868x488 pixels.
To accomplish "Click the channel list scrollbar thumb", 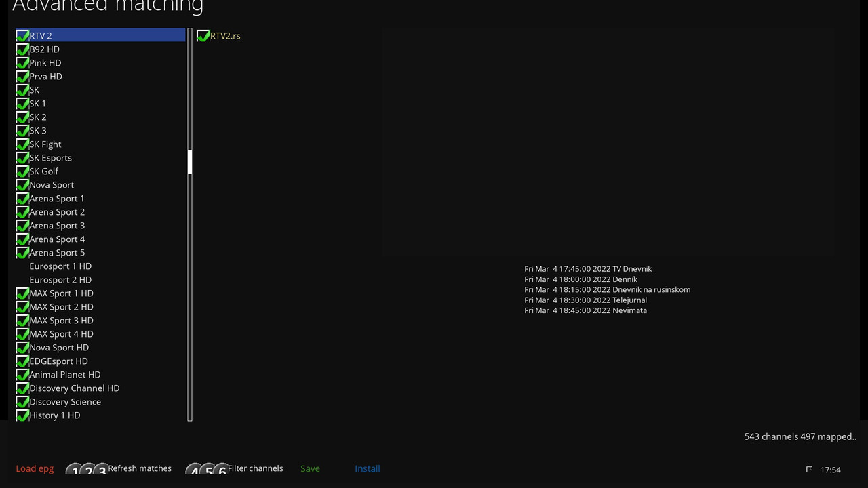I will [x=190, y=162].
